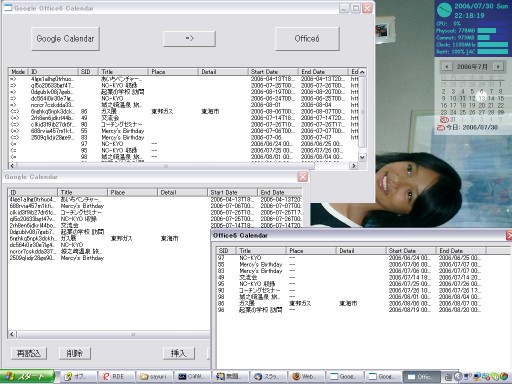Switch to the C:\W... command prompt taskbar item
Viewport: 512px width, 384px height.
[x=193, y=377]
